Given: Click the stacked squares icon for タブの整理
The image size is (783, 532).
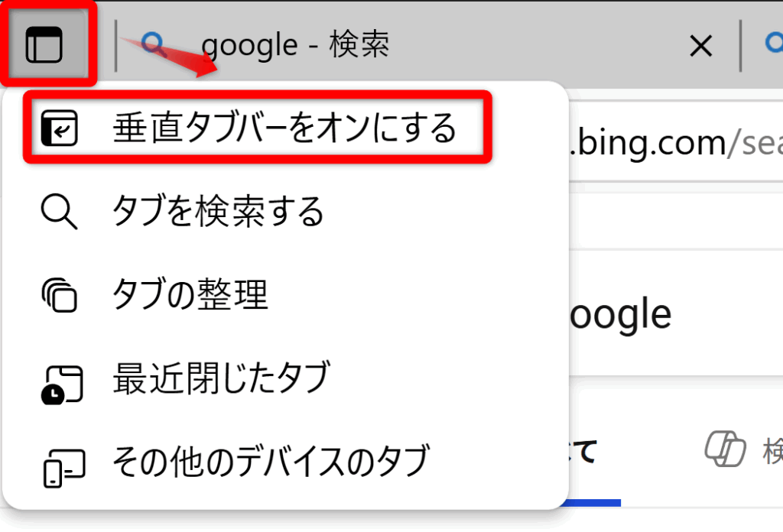Looking at the screenshot, I should click(60, 295).
